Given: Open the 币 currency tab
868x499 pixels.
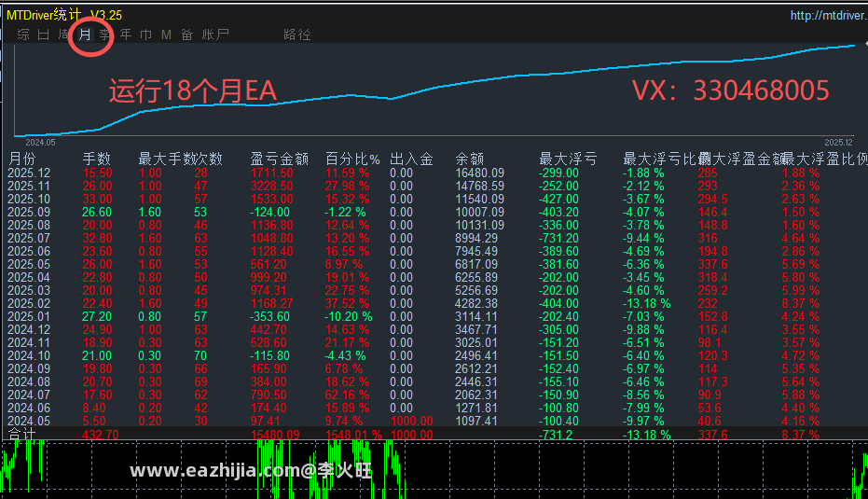Looking at the screenshot, I should [x=146, y=35].
